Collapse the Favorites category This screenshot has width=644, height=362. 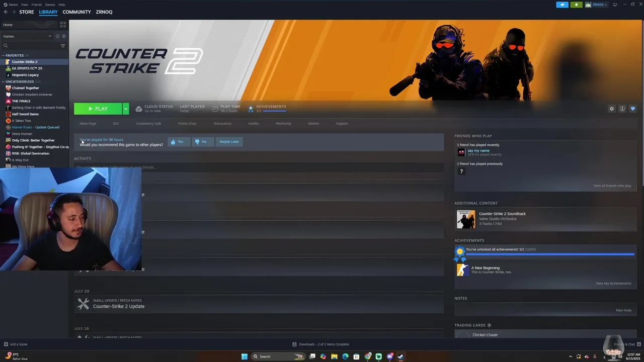[4, 55]
